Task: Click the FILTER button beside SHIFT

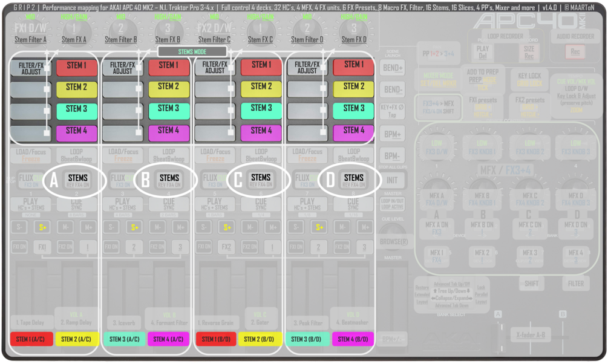Action: (x=576, y=284)
